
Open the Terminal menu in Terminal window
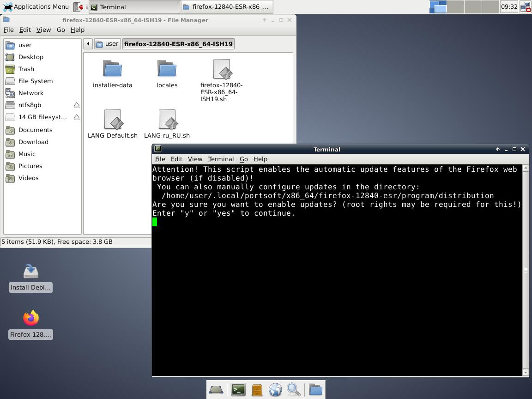pyautogui.click(x=221, y=159)
